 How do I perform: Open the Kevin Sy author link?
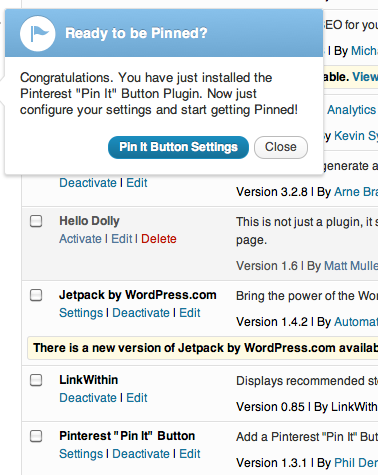click(356, 136)
